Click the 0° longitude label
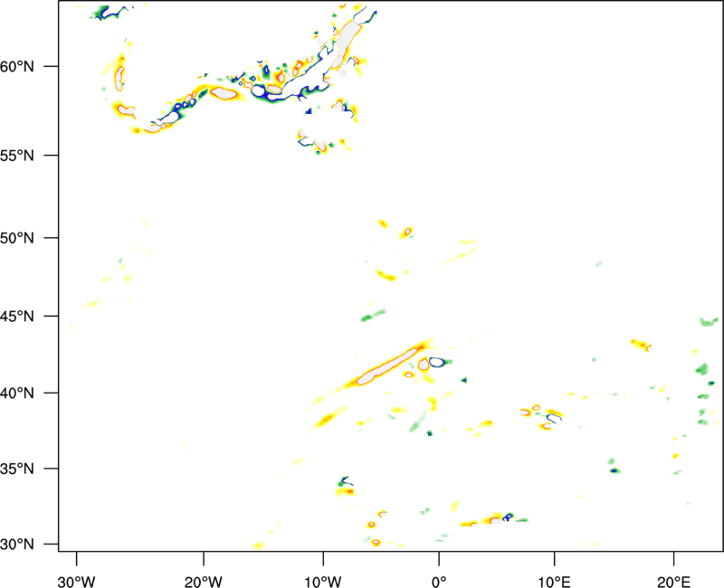Viewport: 724px width, 588px height. (x=439, y=582)
